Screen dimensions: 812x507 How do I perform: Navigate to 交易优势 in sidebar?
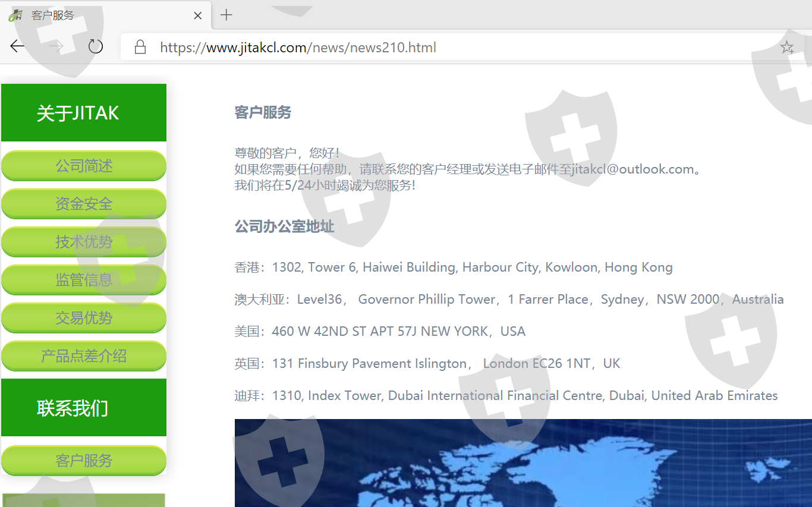coord(84,318)
